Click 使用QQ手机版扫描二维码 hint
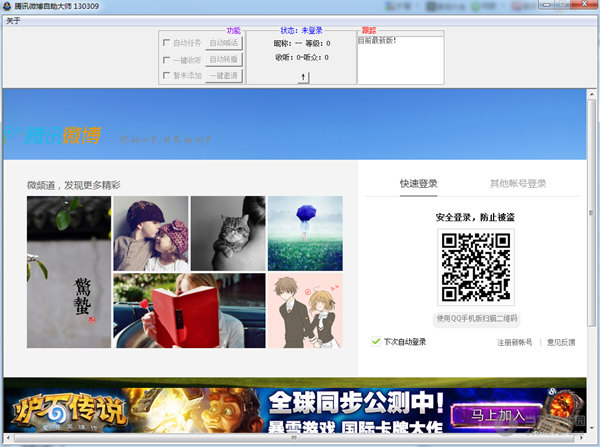This screenshot has width=600, height=447. point(476,318)
